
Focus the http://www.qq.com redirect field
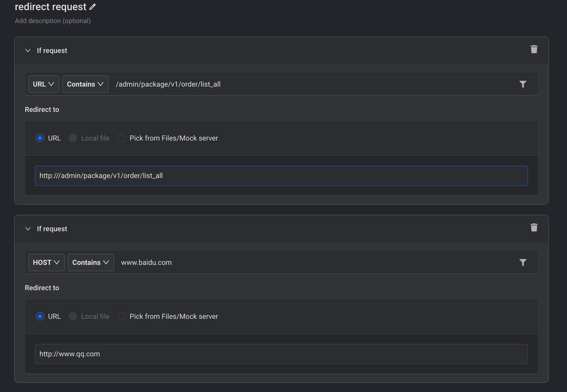click(281, 354)
